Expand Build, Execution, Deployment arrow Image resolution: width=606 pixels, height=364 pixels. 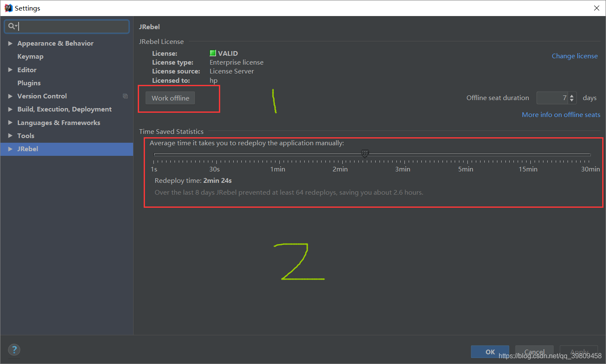click(x=10, y=109)
